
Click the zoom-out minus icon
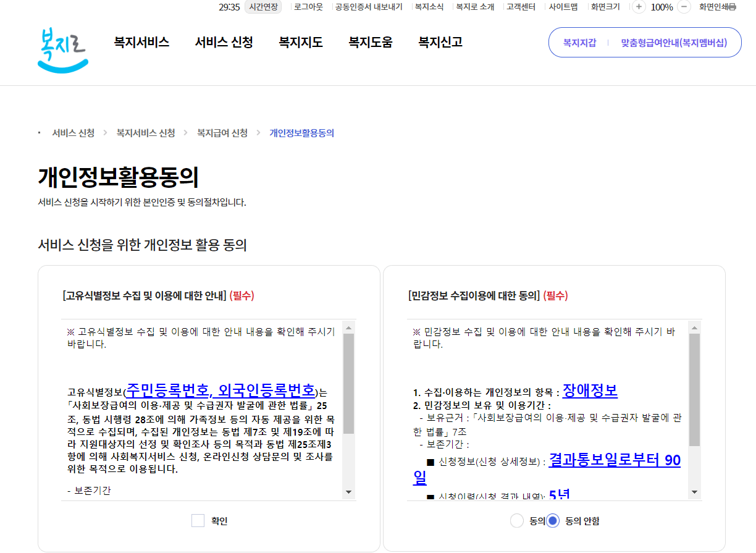[684, 7]
